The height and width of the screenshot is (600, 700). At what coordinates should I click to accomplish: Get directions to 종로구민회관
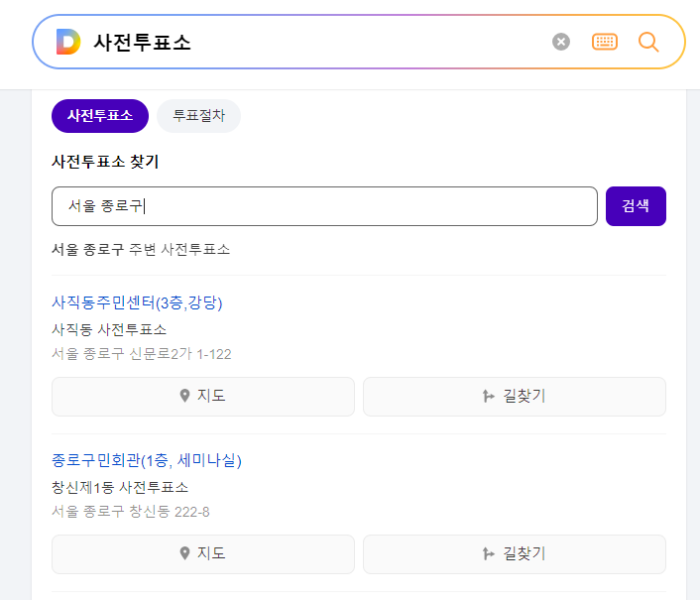tap(515, 554)
